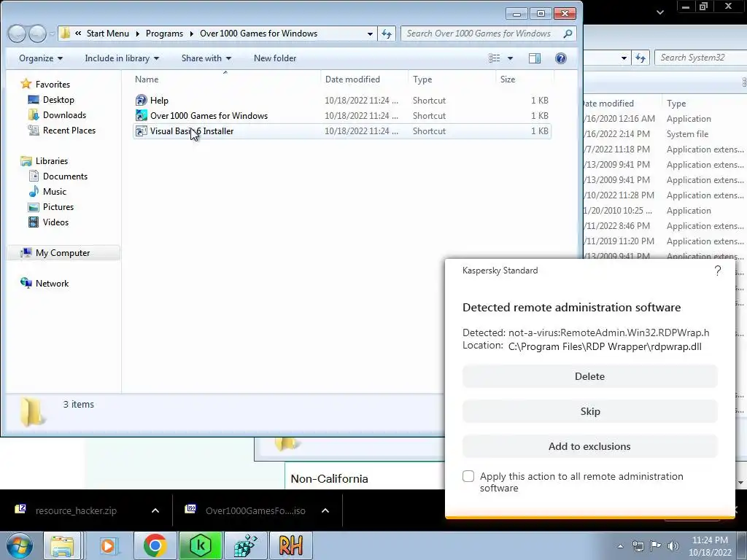Open Recent Places in navigation pane
Viewport: 747px width, 560px height.
[x=62, y=130]
